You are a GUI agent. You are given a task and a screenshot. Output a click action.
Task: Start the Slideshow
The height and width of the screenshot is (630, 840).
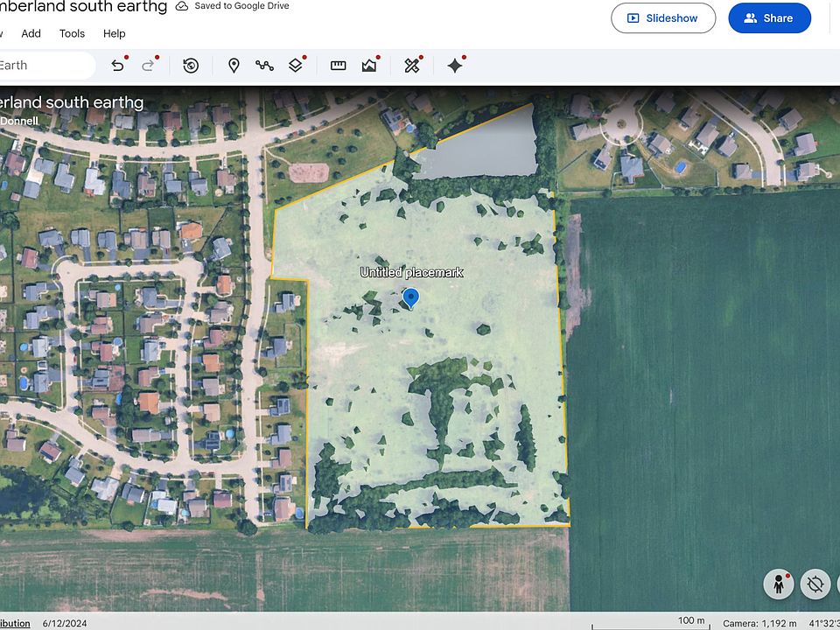[x=663, y=18]
